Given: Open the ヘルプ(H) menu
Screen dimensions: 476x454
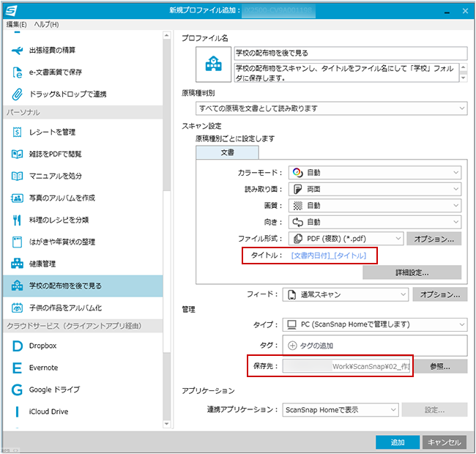Looking at the screenshot, I should 46,25.
